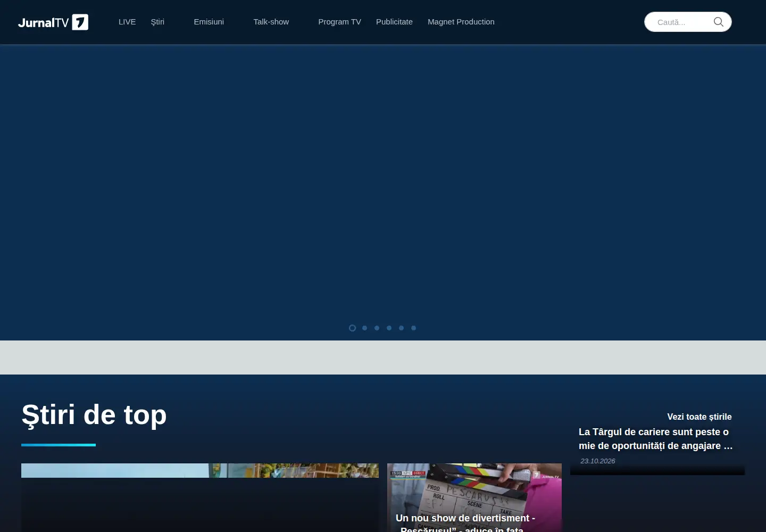766x532 pixels.
Task: Open the Știri menu
Action: [157, 22]
